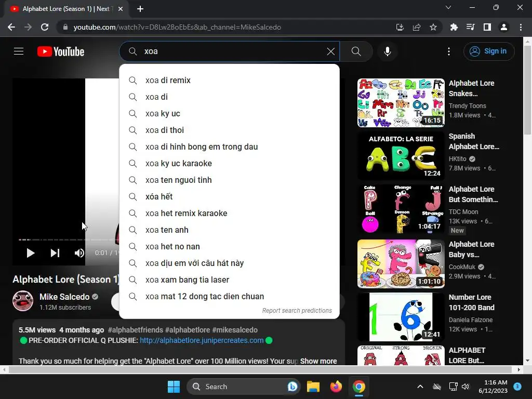Show hidden system tray icons
The height and width of the screenshot is (399, 532).
click(x=420, y=387)
